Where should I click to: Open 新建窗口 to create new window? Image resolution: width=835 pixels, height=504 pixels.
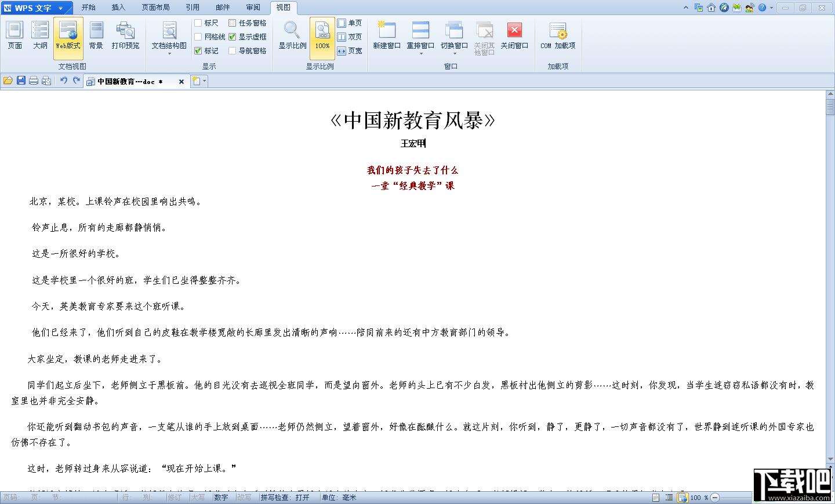(386, 36)
